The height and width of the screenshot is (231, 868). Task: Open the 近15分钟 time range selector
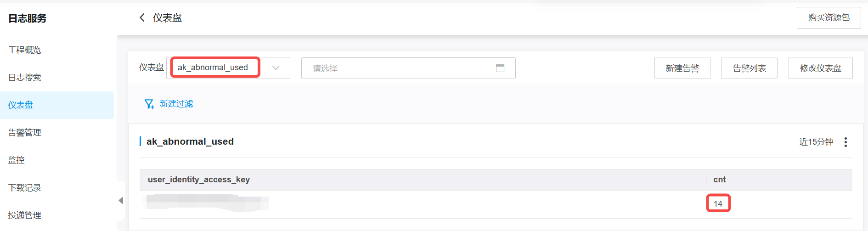(816, 142)
